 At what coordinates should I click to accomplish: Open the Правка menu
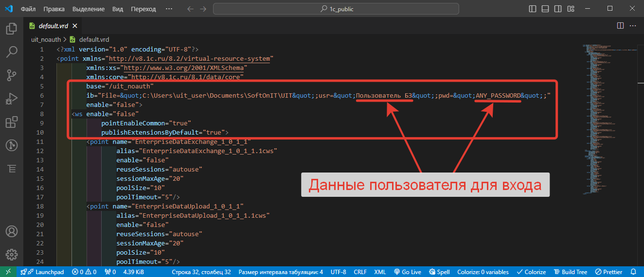(54, 9)
